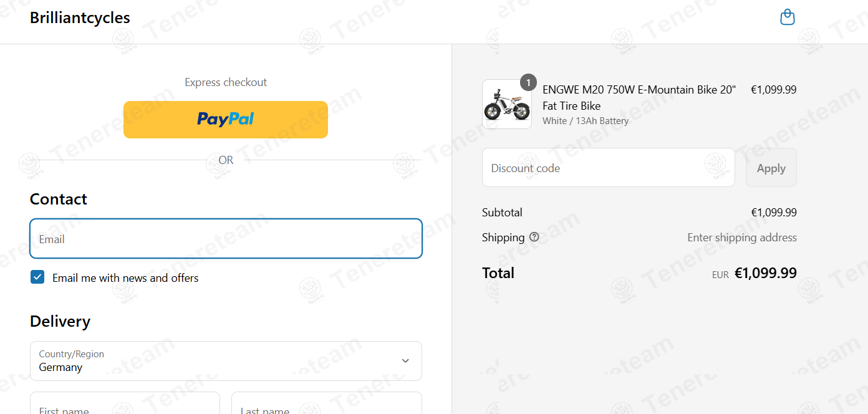Click the Apply discount button
Screen dimensions: 868x414
[771, 168]
